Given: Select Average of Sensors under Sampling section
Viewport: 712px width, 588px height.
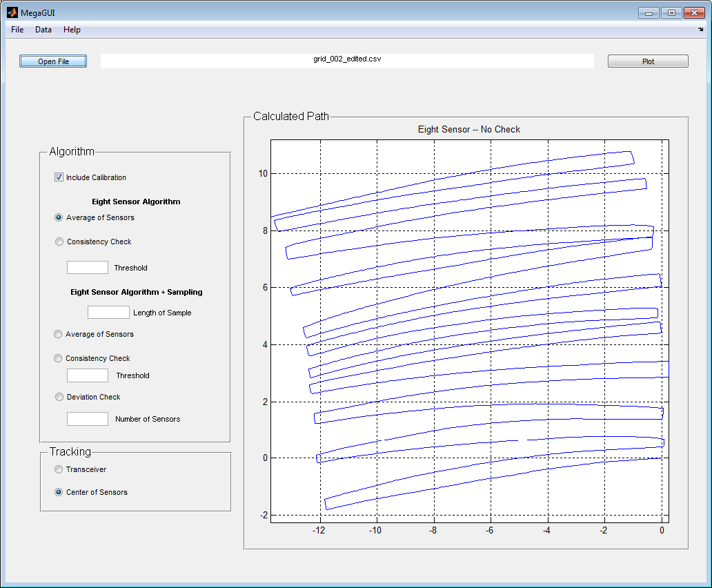Looking at the screenshot, I should click(x=58, y=334).
